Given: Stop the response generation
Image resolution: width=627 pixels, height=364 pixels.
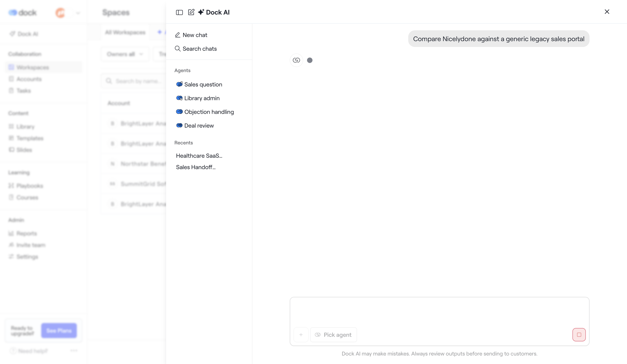Looking at the screenshot, I should [x=579, y=335].
